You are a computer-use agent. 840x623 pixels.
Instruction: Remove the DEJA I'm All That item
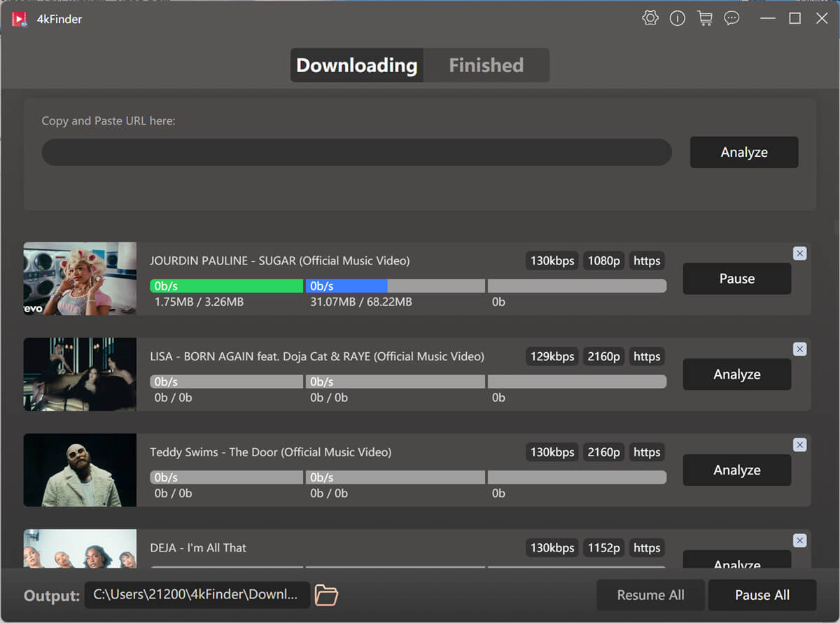pyautogui.click(x=799, y=540)
